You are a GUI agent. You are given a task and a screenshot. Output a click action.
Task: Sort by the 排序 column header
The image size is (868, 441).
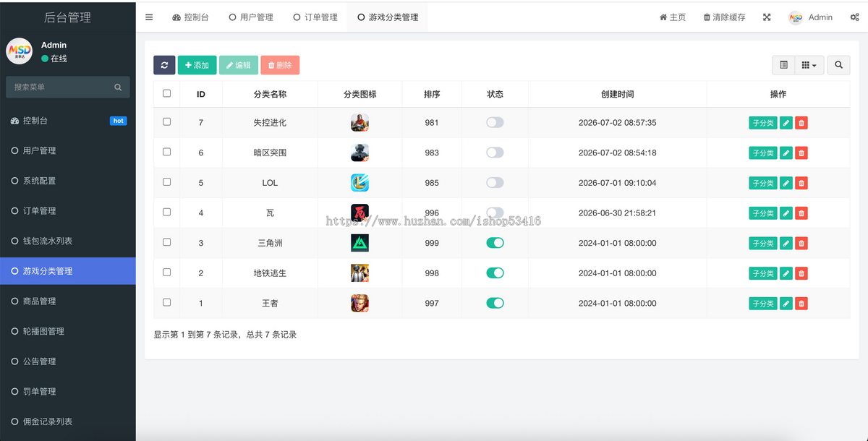point(432,94)
